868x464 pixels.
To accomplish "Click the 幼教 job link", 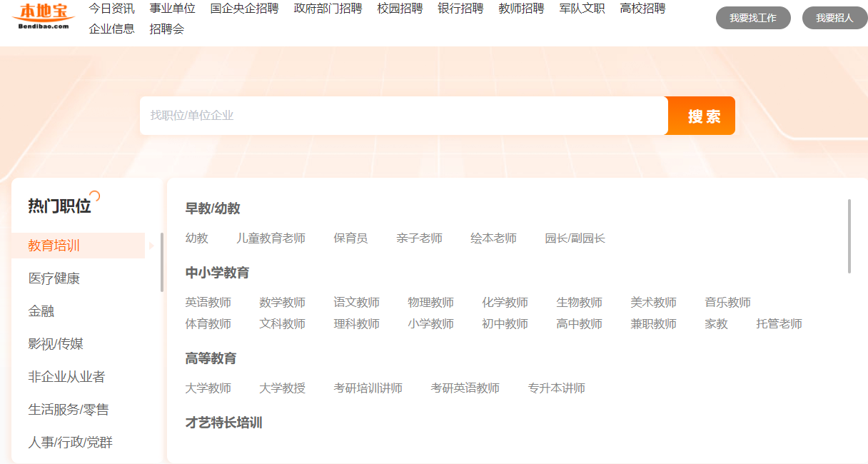I will pos(196,238).
